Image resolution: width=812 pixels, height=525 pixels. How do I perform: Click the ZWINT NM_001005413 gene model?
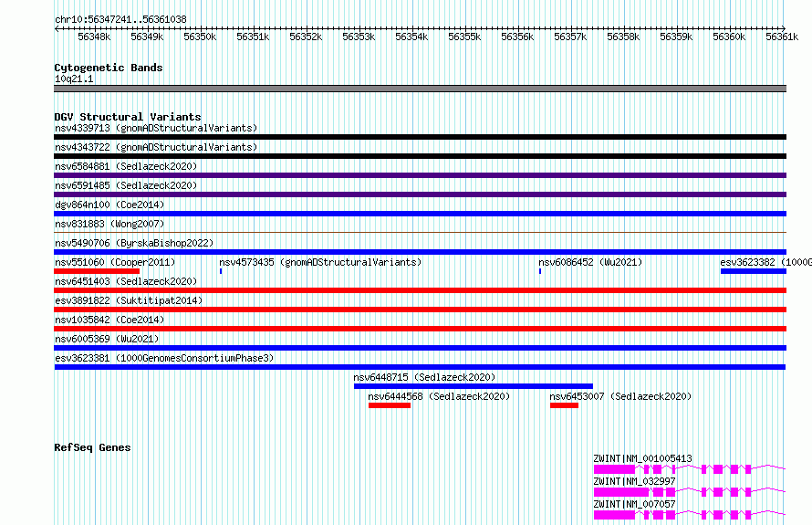[689, 469]
